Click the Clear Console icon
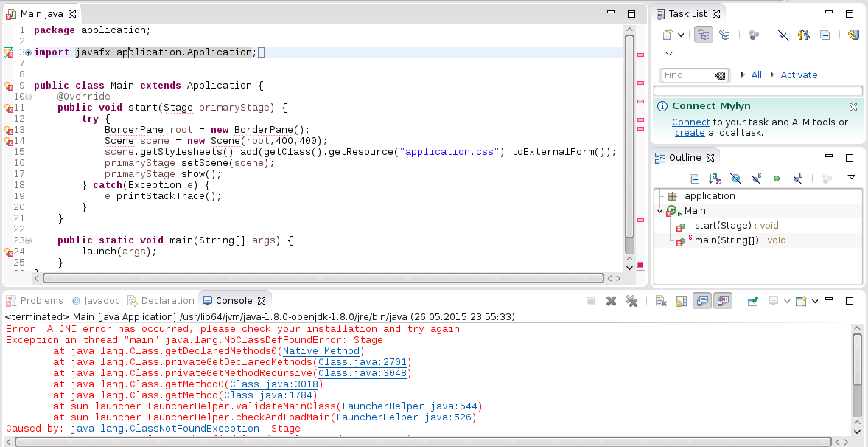This screenshot has width=868, height=447. click(661, 301)
